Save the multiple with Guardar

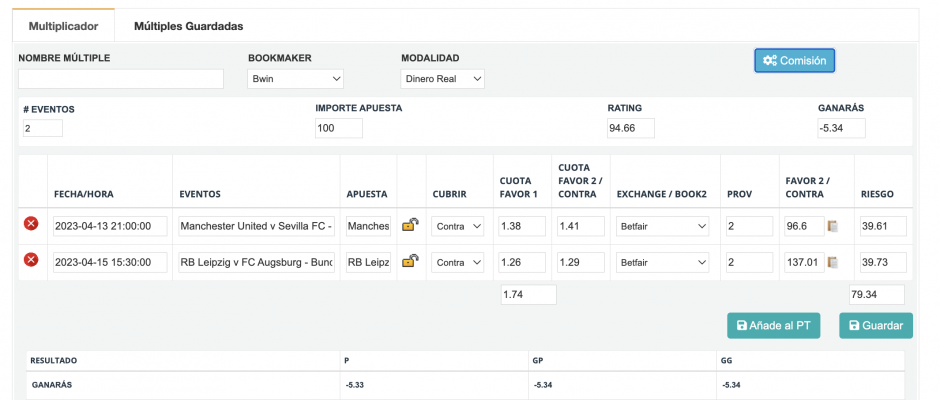(x=876, y=325)
